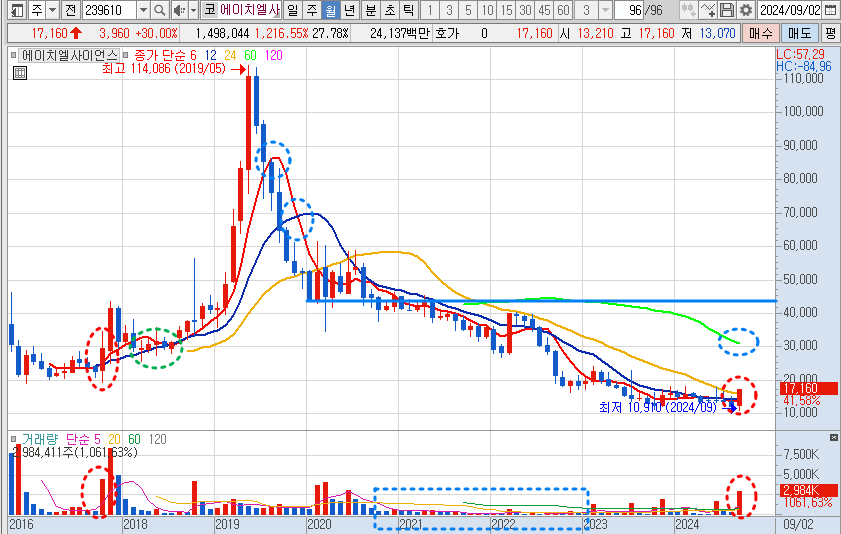Image resolution: width=841 pixels, height=534 pixels.
Task: Click the blue 12 moving average legend
Action: [211, 55]
